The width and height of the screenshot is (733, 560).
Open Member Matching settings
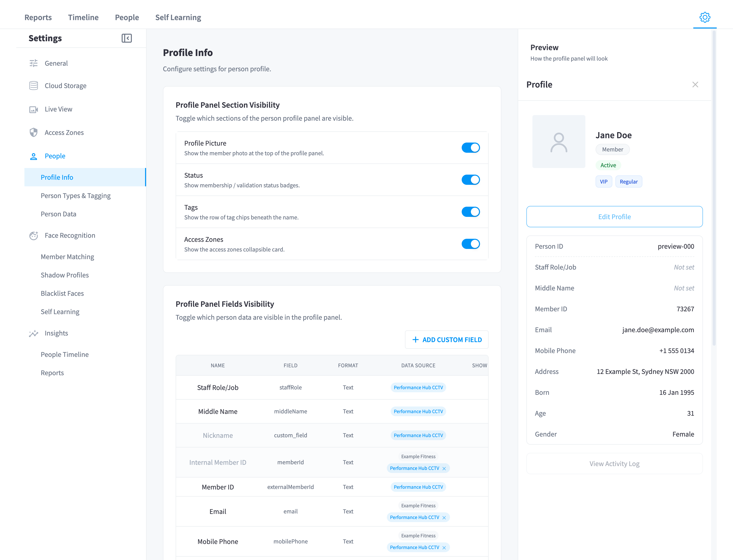(67, 257)
